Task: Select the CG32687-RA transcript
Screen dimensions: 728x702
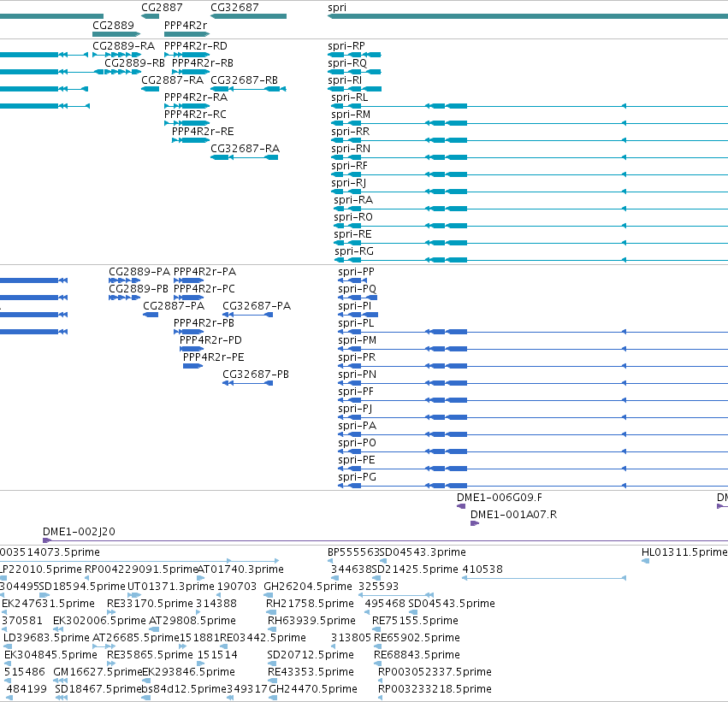Action: 246,149
